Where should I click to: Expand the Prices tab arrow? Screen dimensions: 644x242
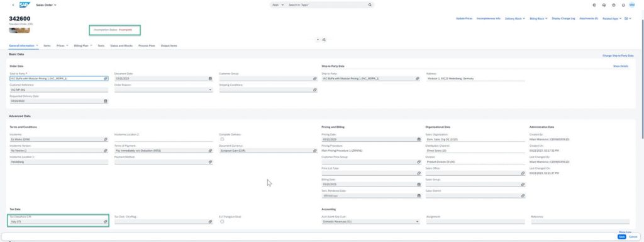(67, 45)
